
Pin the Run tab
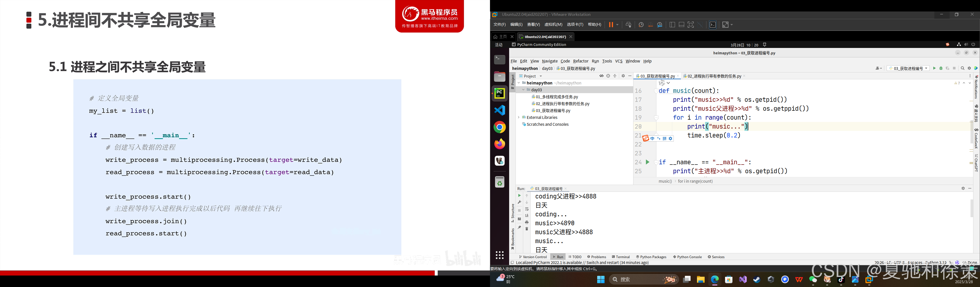coord(519,227)
